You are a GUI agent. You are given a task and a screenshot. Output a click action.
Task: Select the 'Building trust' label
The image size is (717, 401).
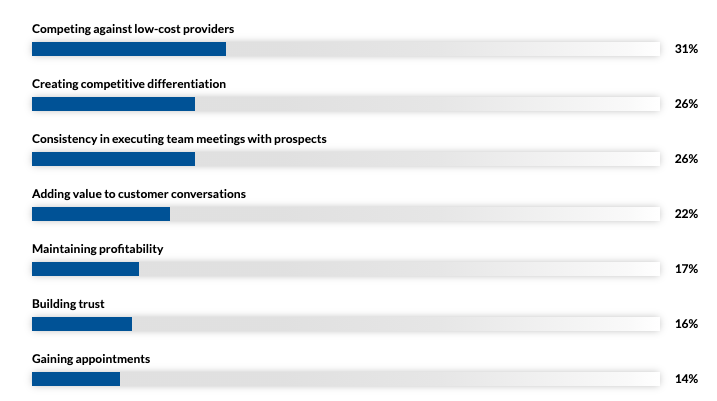click(68, 304)
